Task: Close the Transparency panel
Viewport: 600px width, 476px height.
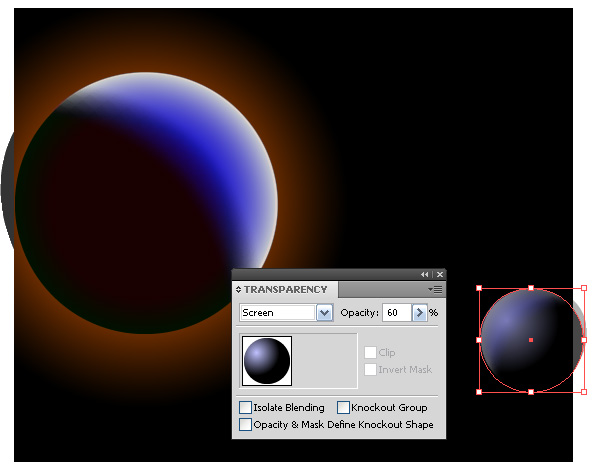Action: [440, 274]
